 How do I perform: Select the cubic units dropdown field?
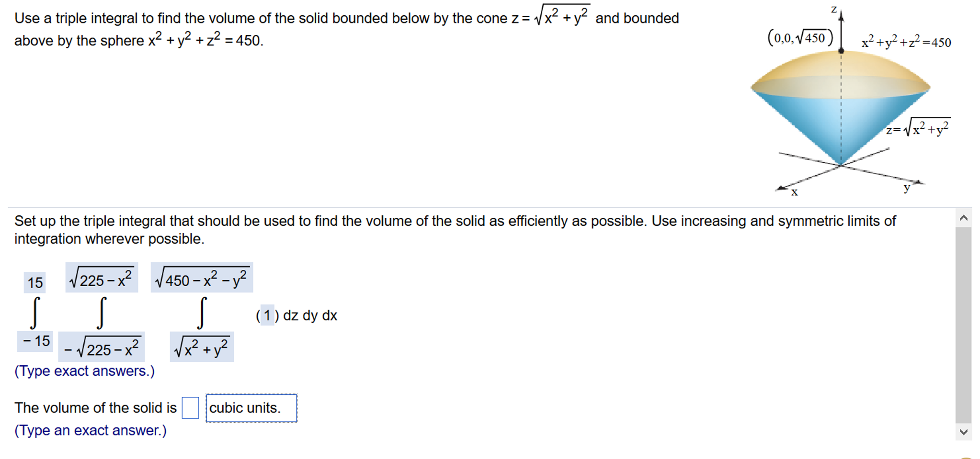point(251,408)
